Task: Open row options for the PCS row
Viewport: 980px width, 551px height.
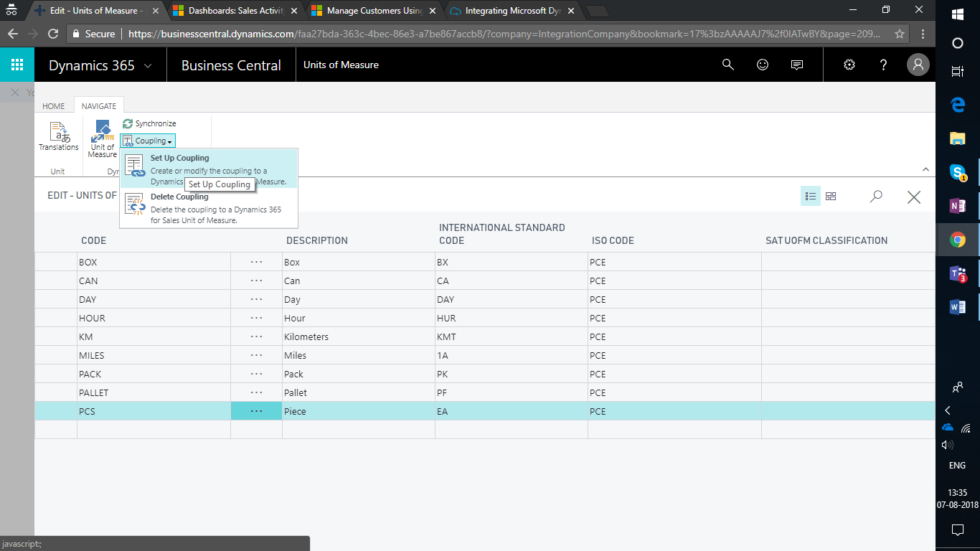Action: (x=256, y=411)
